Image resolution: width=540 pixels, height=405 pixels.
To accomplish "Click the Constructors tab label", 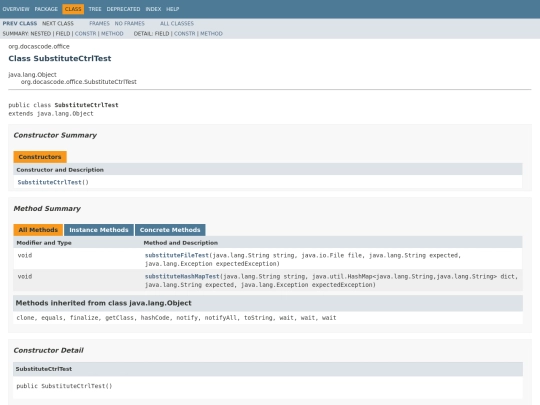I will (40, 157).
